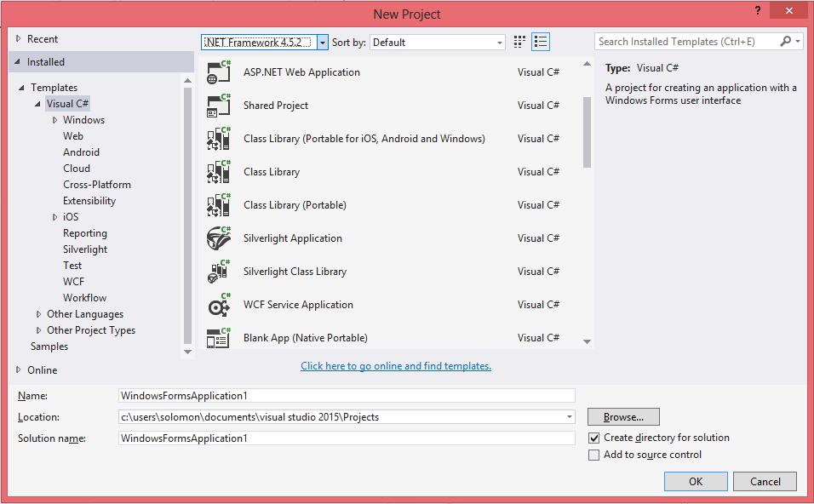814x504 pixels.
Task: Open the go online and find templates link
Action: point(396,366)
